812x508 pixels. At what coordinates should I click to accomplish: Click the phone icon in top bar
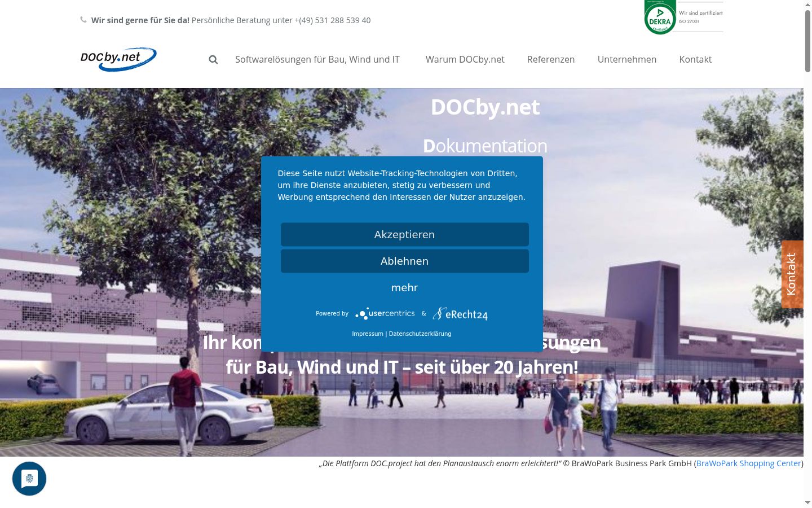(x=83, y=20)
